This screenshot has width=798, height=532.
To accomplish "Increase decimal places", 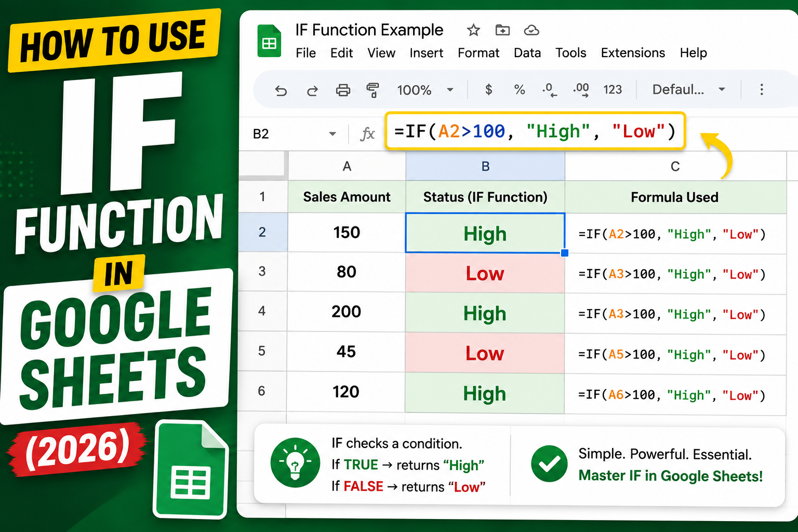I will (x=581, y=90).
